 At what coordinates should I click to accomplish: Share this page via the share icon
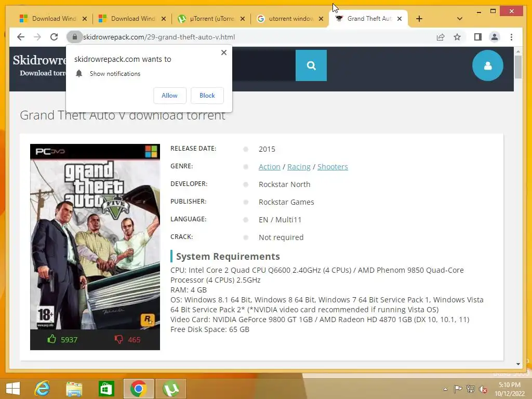tap(441, 37)
